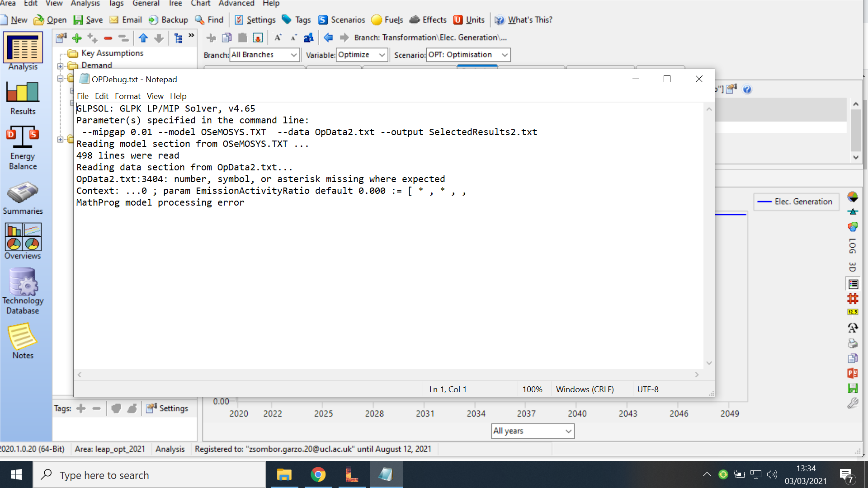Open Notepad View menu

[x=155, y=96]
